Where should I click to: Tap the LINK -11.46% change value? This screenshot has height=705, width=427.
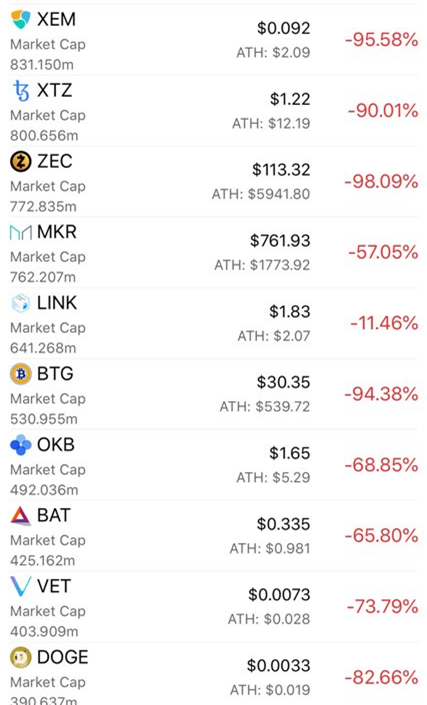[384, 323]
